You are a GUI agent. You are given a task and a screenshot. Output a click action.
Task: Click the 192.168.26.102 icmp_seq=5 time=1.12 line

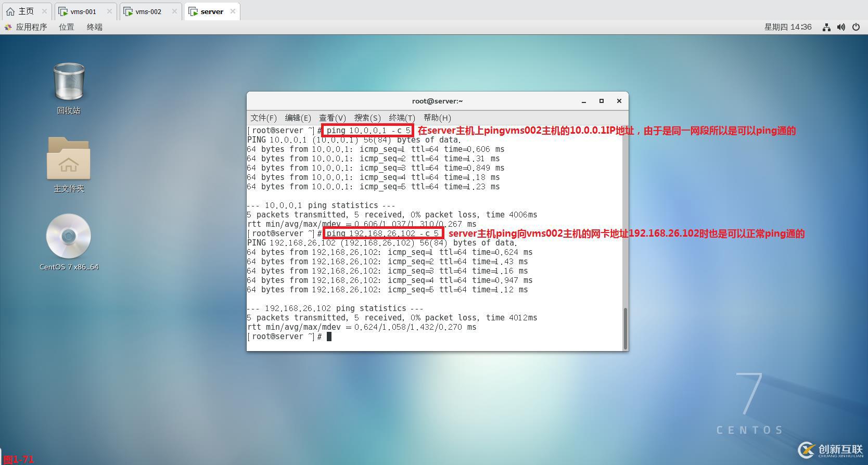pyautogui.click(x=388, y=290)
